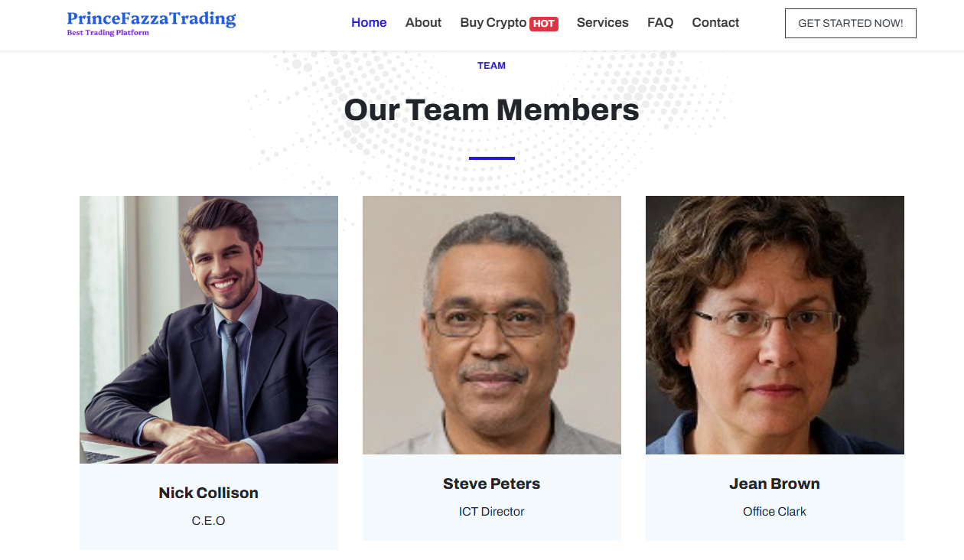Click the Best Trading Platform tagline
The image size is (964, 560).
click(x=108, y=33)
